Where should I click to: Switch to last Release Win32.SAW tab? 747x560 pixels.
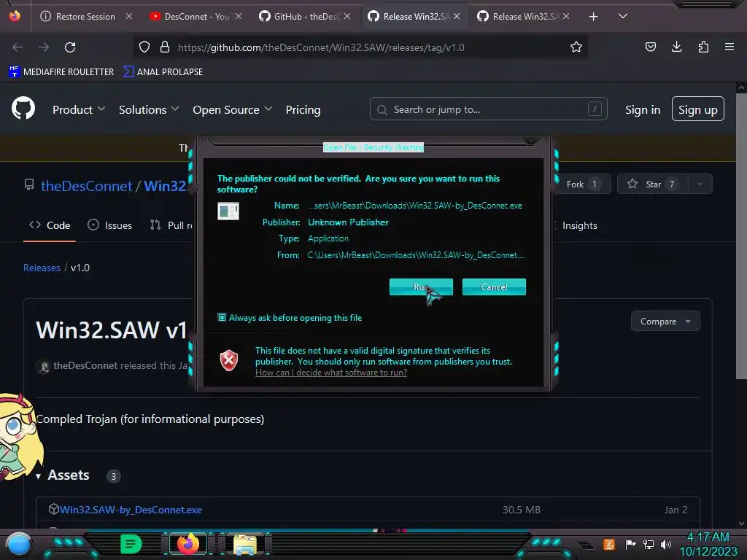coord(524,16)
